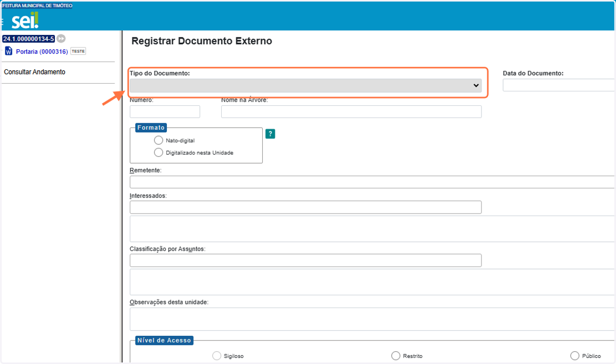Viewport: 616px width, 364px height.
Task: Open the Portaria (0000316) document
Action: click(42, 51)
